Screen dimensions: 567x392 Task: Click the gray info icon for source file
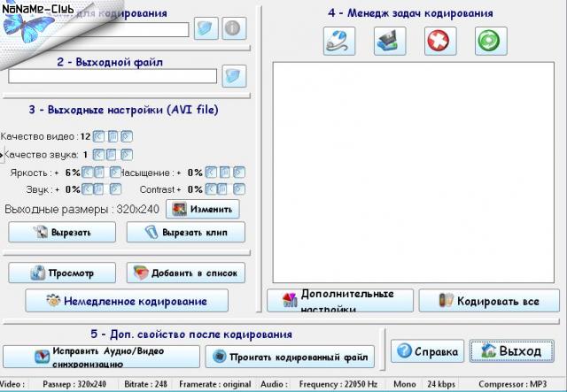coord(233,29)
